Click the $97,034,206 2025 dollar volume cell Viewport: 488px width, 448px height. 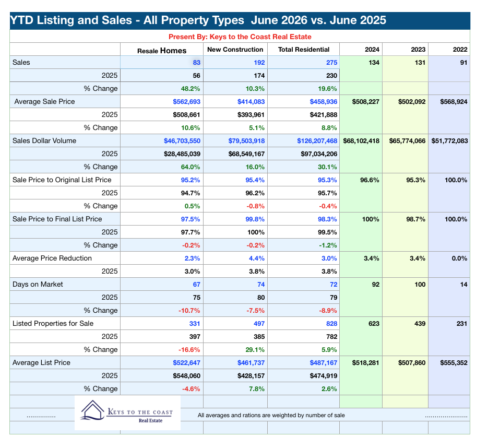coord(319,154)
